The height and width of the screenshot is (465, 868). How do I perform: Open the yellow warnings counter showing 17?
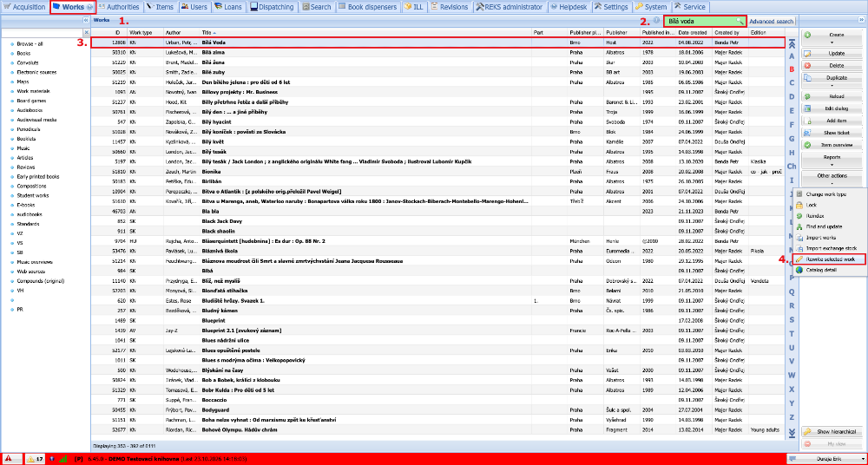click(36, 458)
